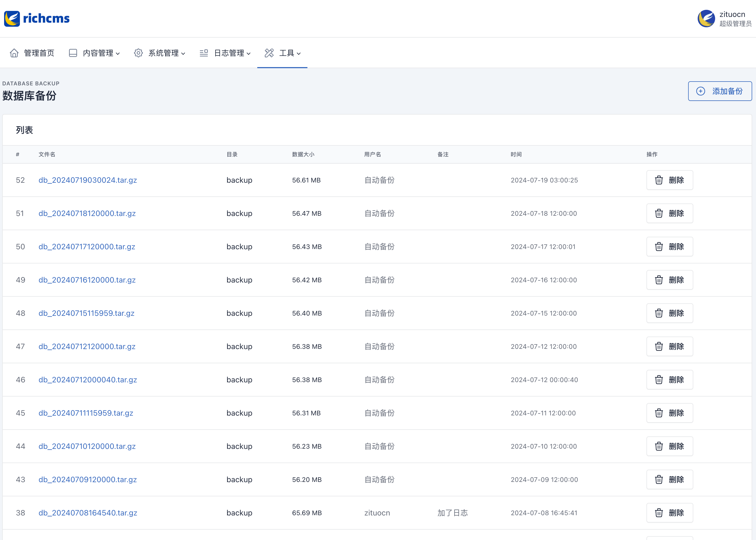
Task: Click timestamp 2024-07-19 03:00:25
Action: tap(544, 180)
